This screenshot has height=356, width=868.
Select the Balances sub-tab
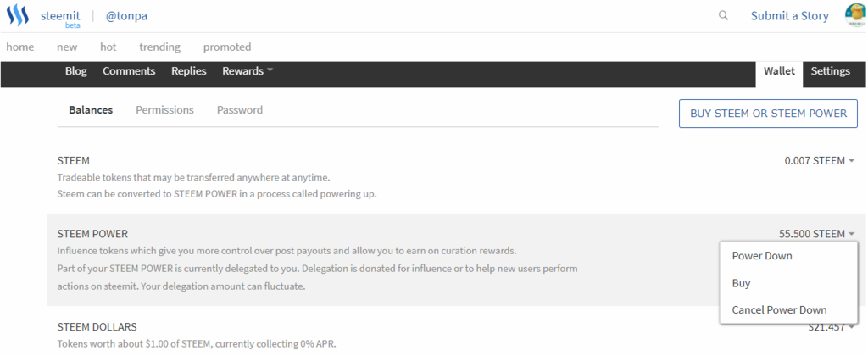(91, 110)
